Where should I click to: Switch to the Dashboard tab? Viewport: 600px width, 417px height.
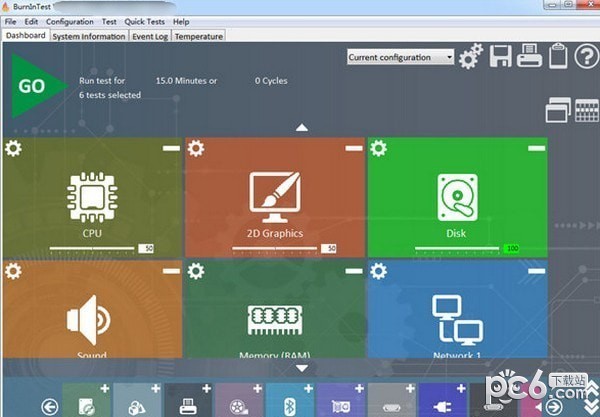[26, 36]
